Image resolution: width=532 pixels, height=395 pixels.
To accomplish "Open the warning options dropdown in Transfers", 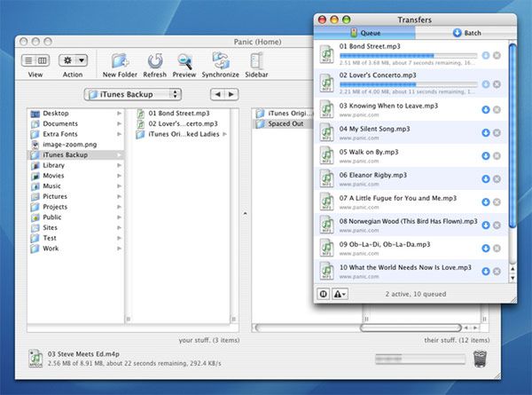I will coord(340,294).
